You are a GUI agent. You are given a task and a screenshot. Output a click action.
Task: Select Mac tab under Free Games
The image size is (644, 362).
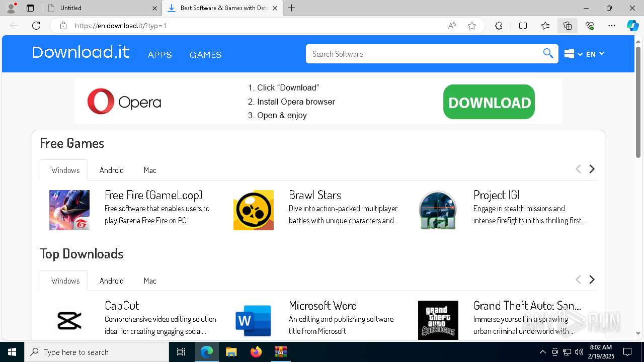tap(150, 170)
